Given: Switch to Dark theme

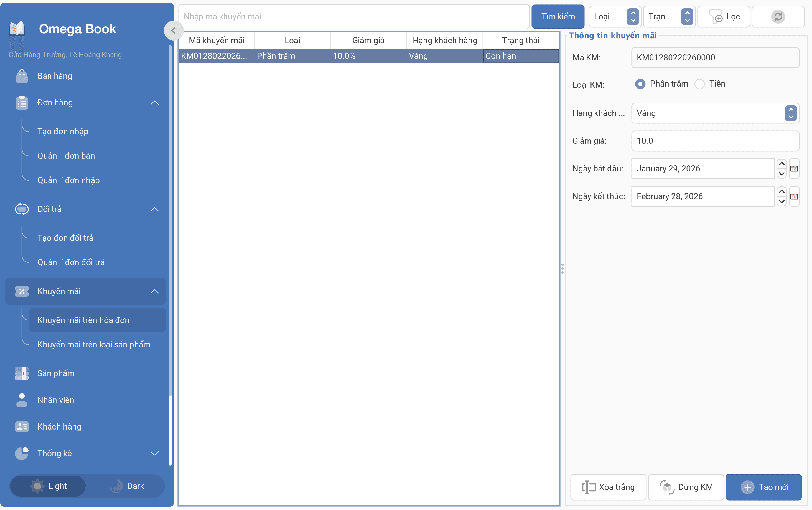Looking at the screenshot, I should [127, 486].
